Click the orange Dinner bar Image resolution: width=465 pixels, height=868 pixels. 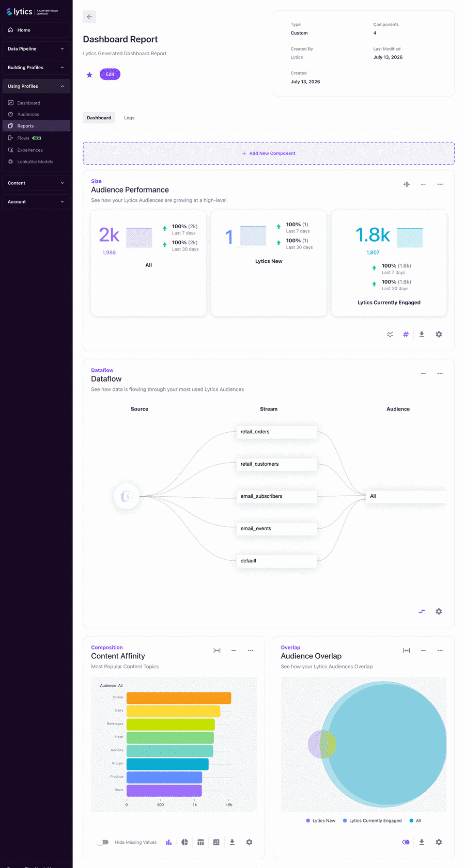179,698
